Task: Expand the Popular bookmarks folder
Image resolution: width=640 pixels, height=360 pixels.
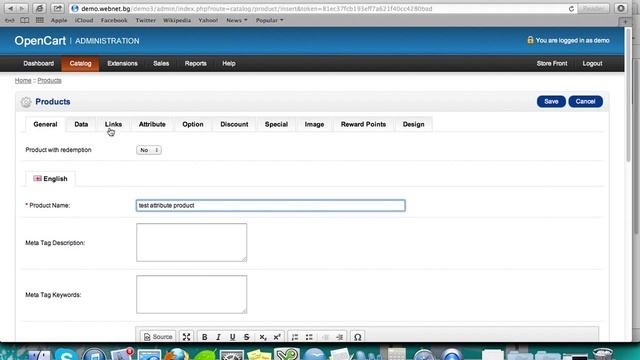Action: pyautogui.click(x=269, y=20)
